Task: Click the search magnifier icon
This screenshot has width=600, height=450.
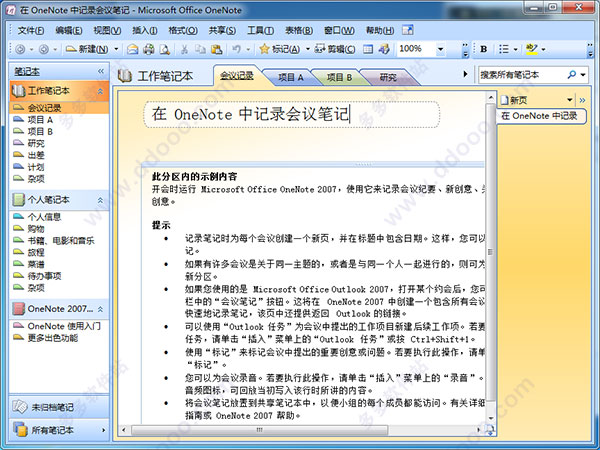Action: pyautogui.click(x=572, y=75)
